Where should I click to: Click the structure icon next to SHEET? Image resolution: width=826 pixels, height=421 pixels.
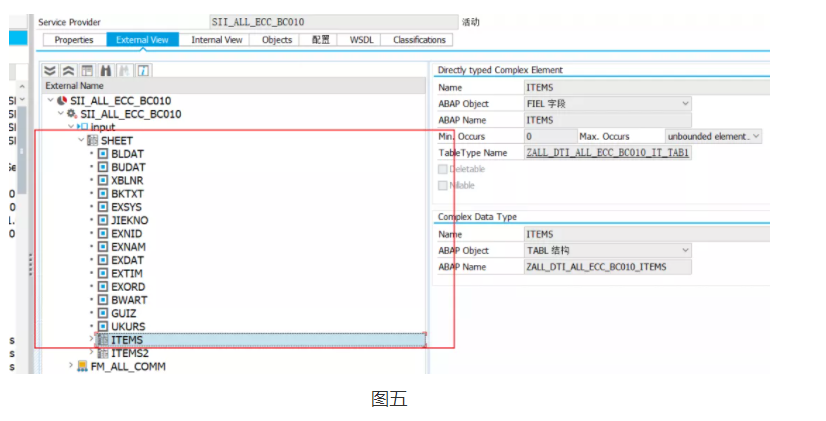click(x=92, y=140)
